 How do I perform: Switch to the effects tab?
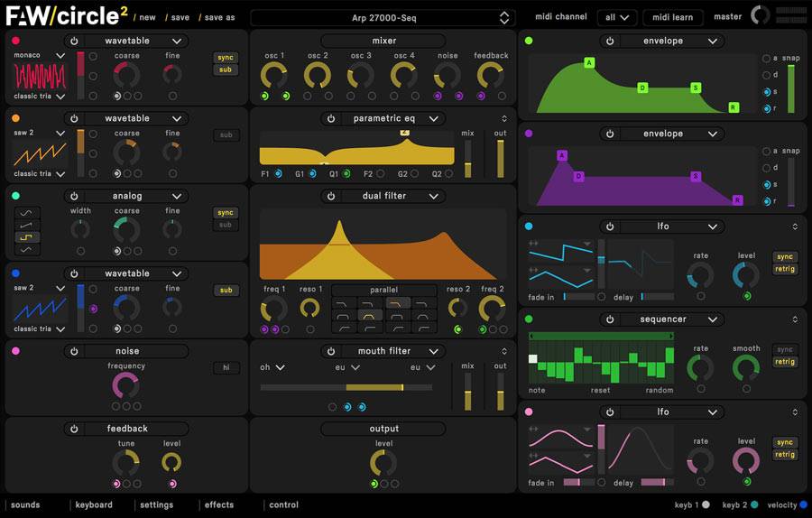click(x=218, y=505)
